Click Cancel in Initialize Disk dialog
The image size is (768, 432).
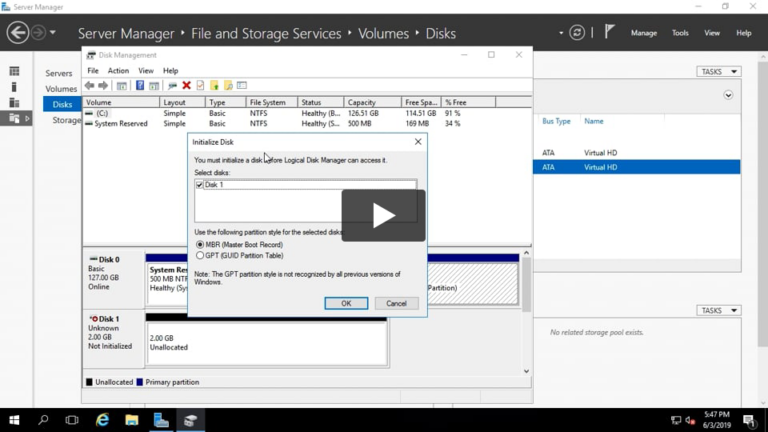(x=396, y=303)
